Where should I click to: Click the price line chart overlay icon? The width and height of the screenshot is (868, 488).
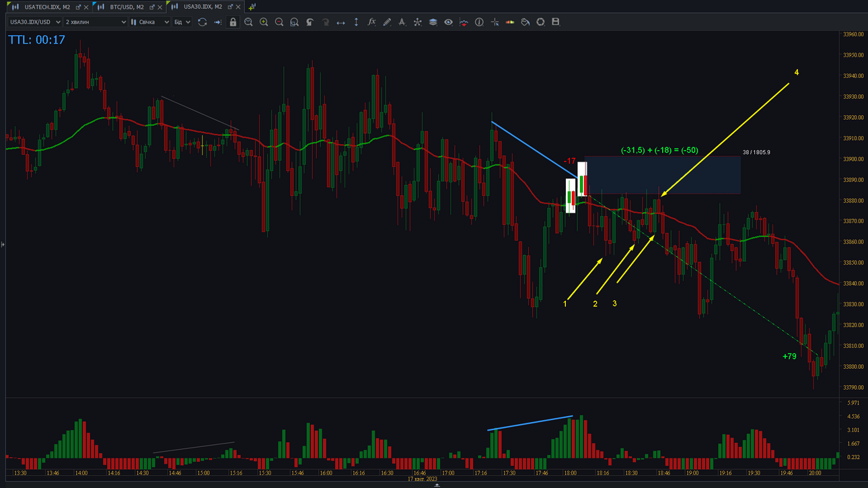pos(464,22)
